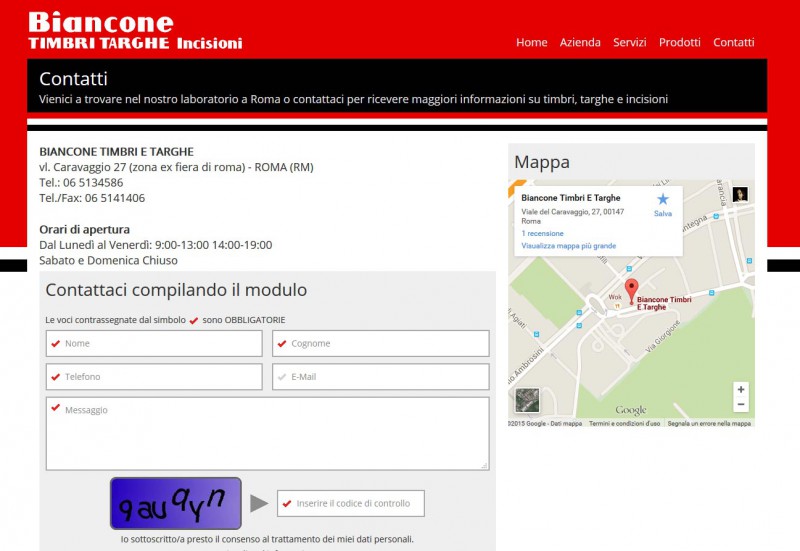Click the 'Mappa' heading
The image size is (800, 551).
[542, 162]
